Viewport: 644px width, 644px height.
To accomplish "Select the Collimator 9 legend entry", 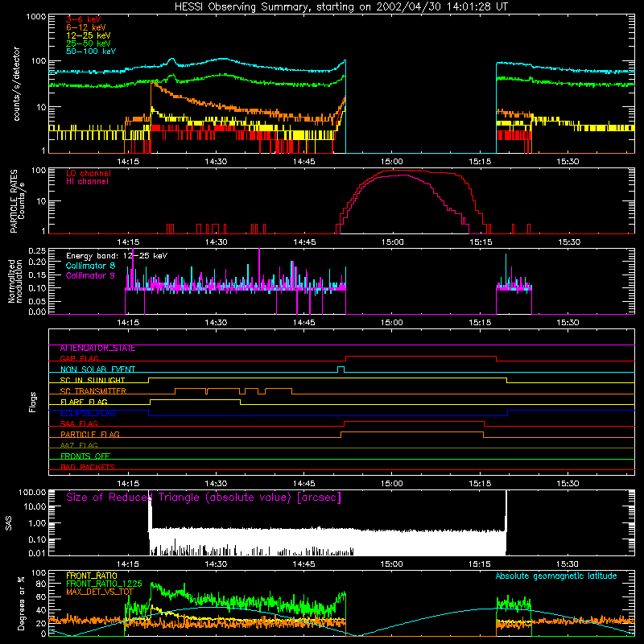I will click(x=90, y=275).
